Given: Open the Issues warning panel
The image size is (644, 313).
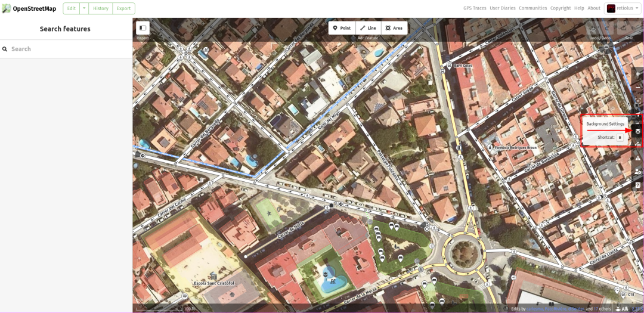Looking at the screenshot, I should point(637,158).
